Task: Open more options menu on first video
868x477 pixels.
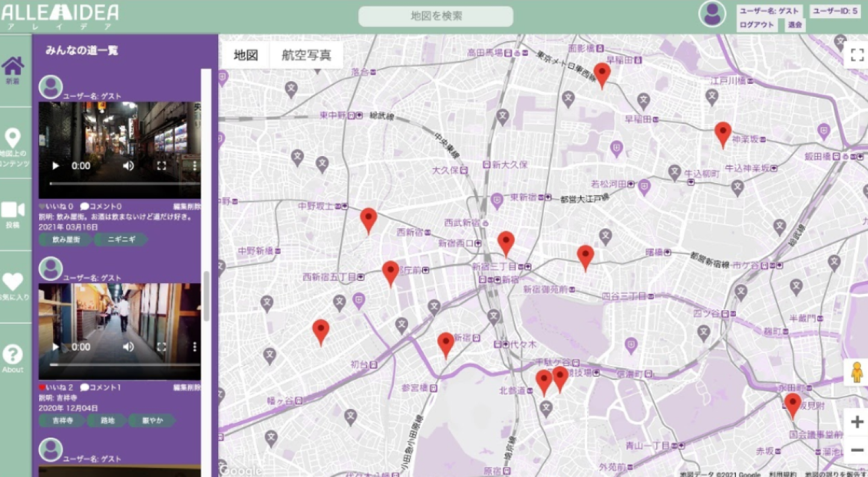Action: tap(195, 166)
